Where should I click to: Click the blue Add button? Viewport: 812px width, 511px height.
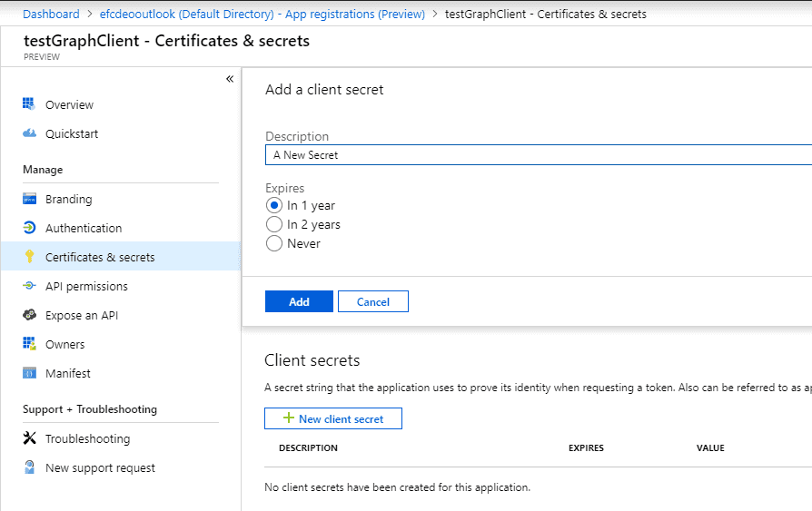coord(299,302)
